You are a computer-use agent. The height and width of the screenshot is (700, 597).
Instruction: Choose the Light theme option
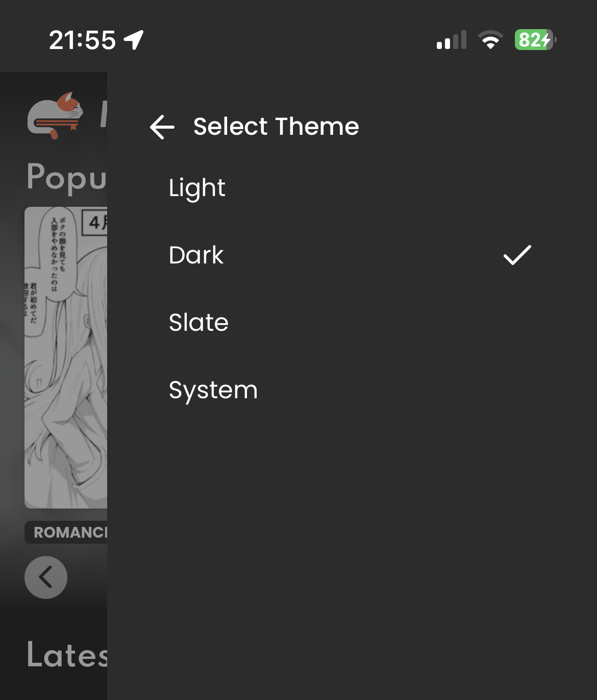(x=352, y=188)
